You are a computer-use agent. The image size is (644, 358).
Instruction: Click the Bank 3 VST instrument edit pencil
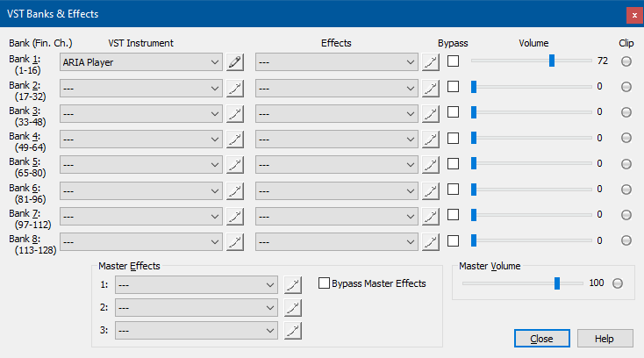[x=235, y=114]
